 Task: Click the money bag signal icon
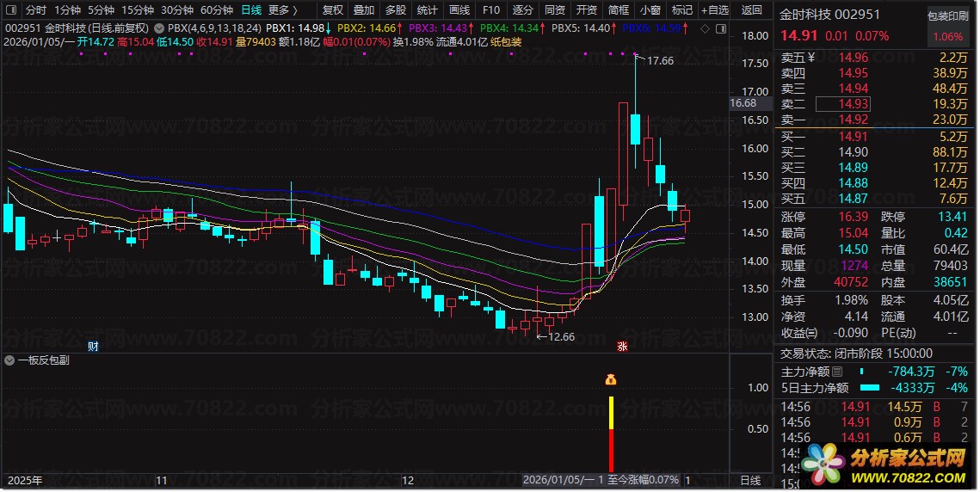(x=611, y=379)
